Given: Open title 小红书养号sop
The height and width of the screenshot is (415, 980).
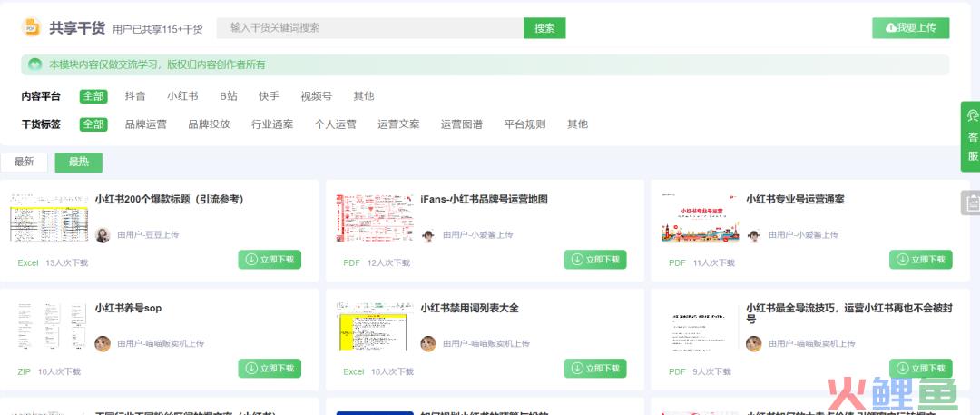Looking at the screenshot, I should 128,309.
